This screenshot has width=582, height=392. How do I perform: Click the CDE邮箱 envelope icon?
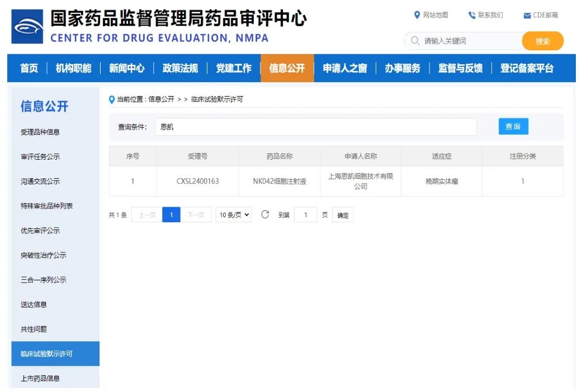tap(528, 15)
